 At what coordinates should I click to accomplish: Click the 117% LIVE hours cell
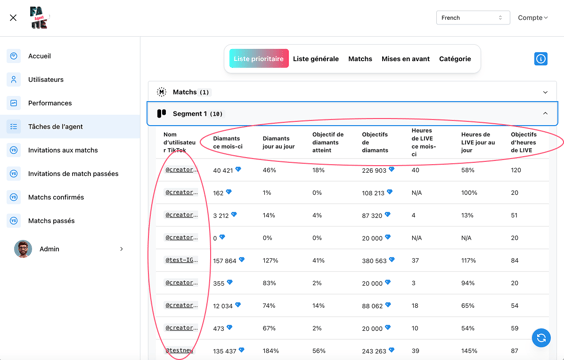[x=469, y=260]
